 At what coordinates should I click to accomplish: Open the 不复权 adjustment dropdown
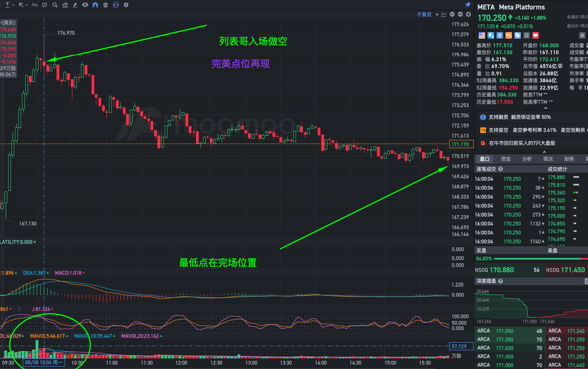(x=428, y=14)
